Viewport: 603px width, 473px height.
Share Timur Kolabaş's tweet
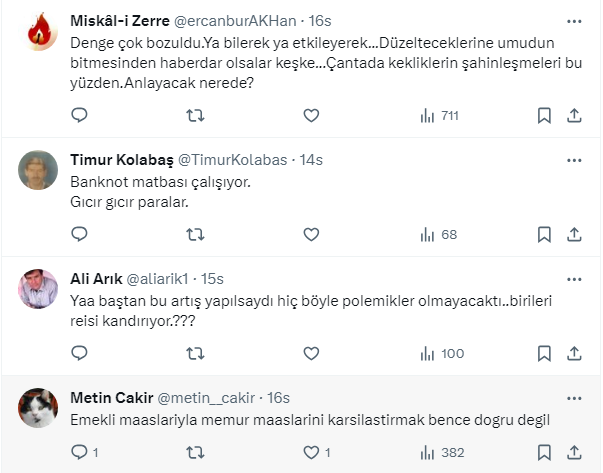click(574, 235)
